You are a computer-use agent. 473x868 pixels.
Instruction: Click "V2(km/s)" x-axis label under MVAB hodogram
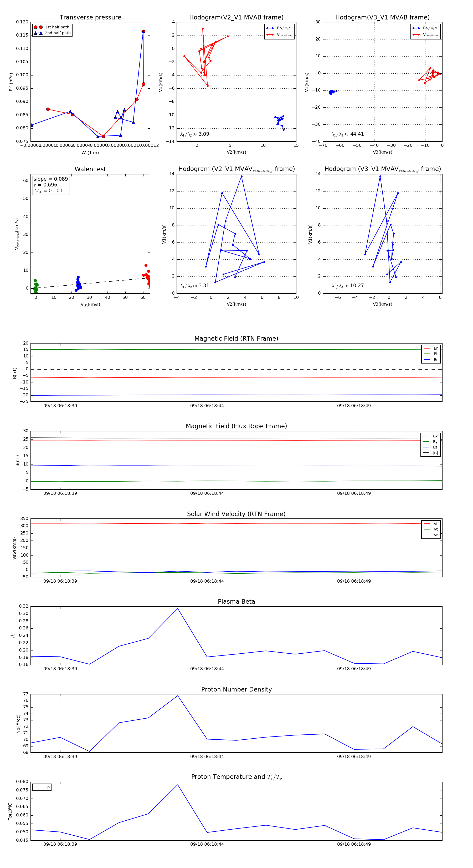pos(236,152)
